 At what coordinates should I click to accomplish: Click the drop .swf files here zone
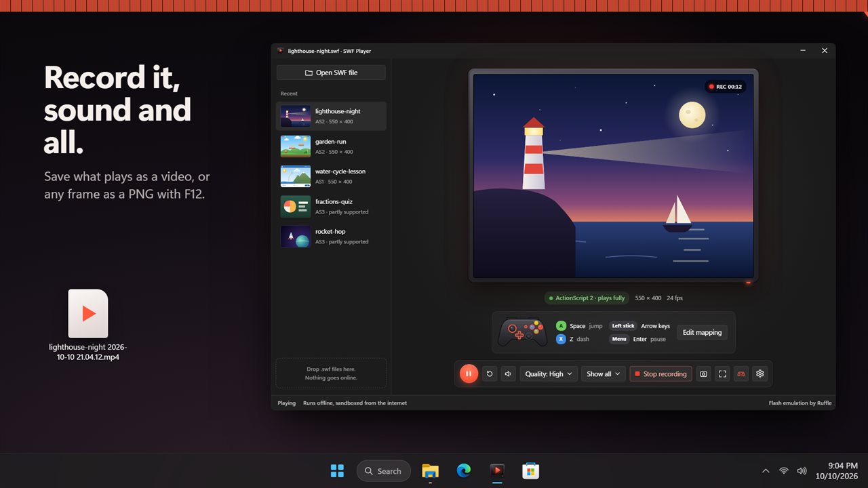tap(331, 373)
